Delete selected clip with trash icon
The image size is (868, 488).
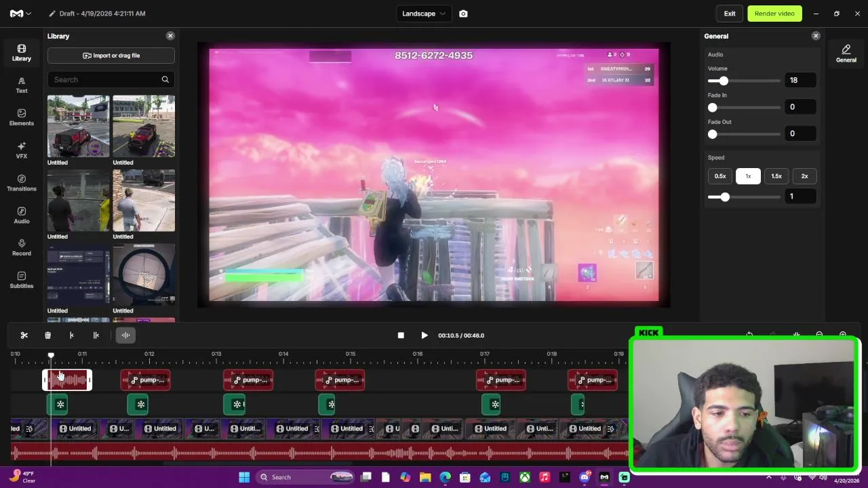(x=48, y=335)
